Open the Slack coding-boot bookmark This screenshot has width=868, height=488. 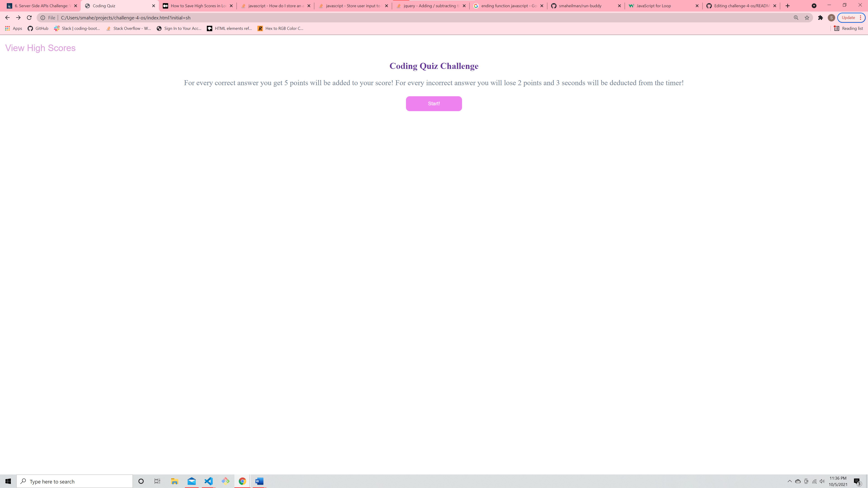[77, 28]
